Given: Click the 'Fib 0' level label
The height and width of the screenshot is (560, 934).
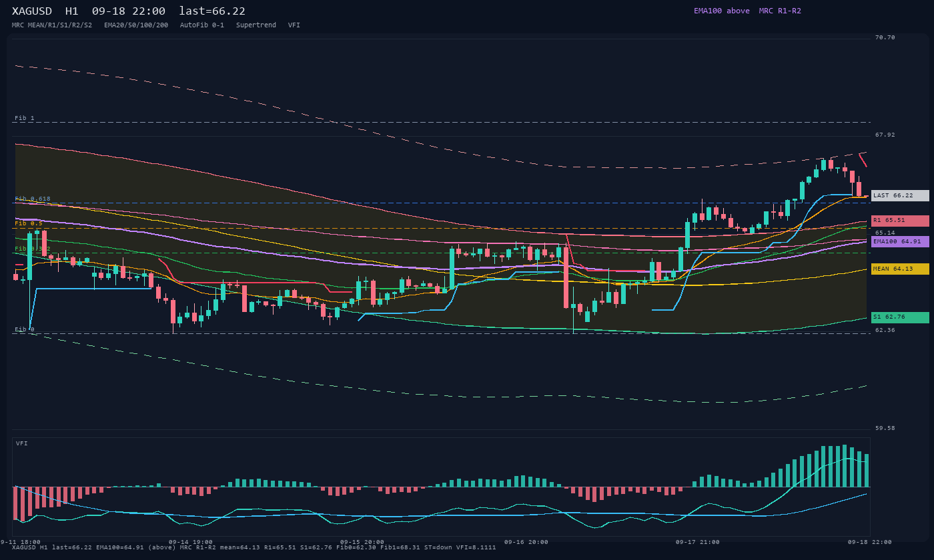Looking at the screenshot, I should click(x=25, y=329).
